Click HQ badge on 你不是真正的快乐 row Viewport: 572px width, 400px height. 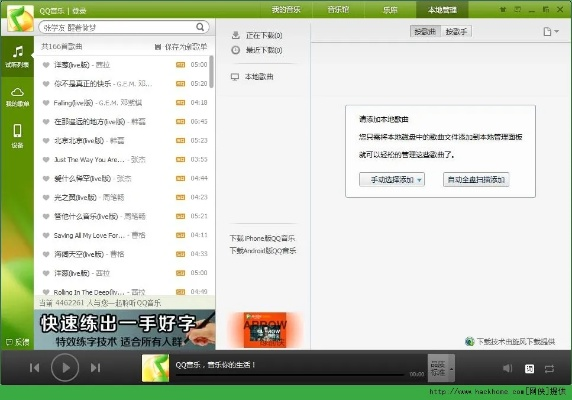click(181, 84)
